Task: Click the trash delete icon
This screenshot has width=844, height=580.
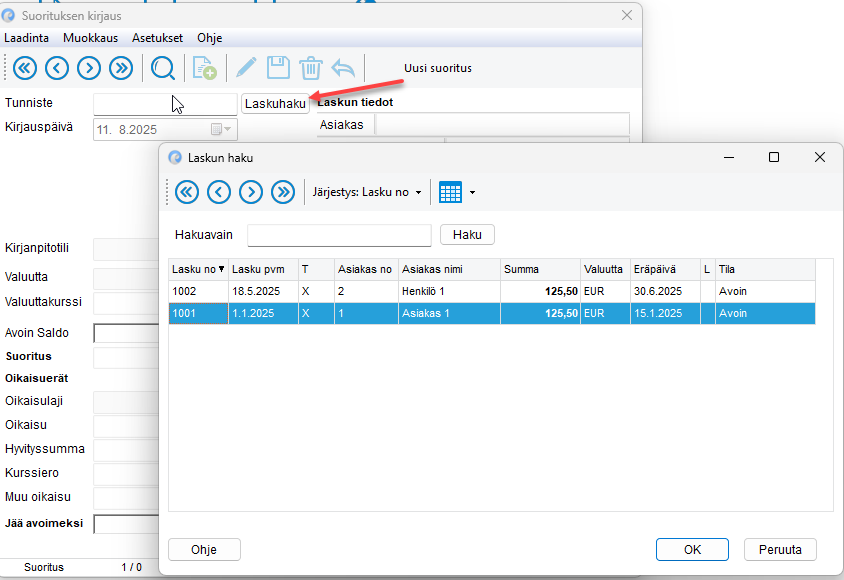Action: [311, 68]
